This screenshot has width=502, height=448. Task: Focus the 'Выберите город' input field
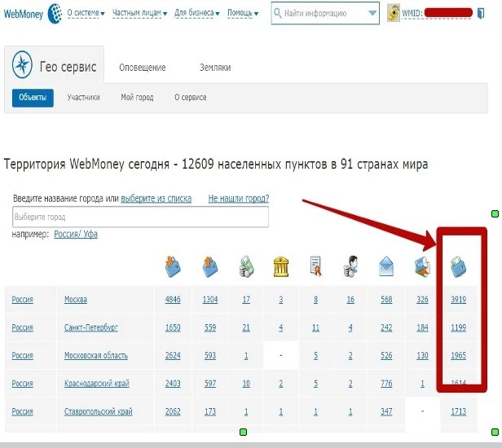(x=140, y=217)
